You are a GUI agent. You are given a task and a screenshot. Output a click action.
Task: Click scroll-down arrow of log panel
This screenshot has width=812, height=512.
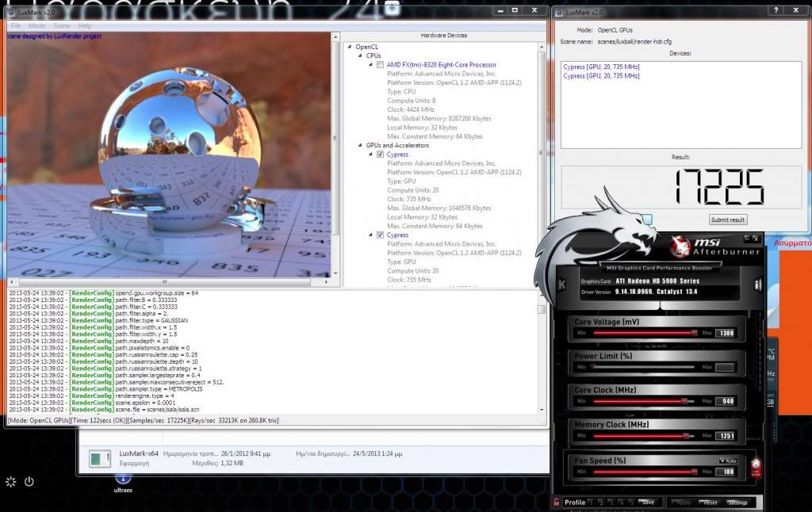(541, 410)
